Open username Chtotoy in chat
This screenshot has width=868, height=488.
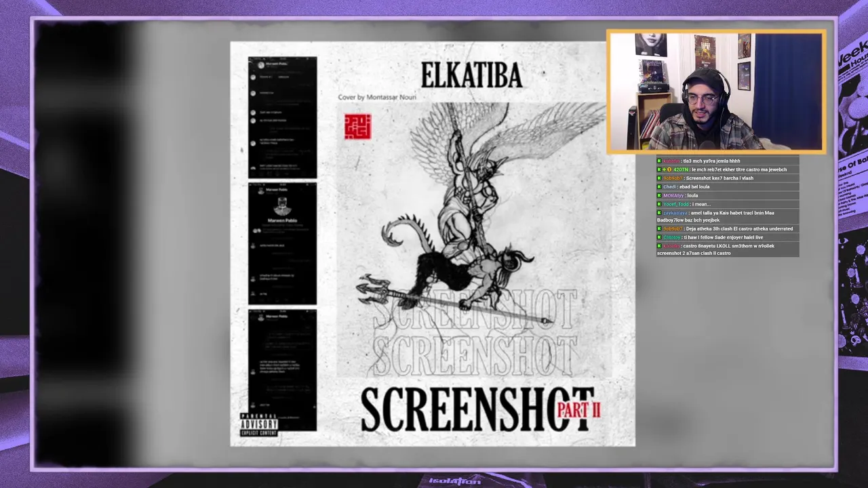[671, 237]
